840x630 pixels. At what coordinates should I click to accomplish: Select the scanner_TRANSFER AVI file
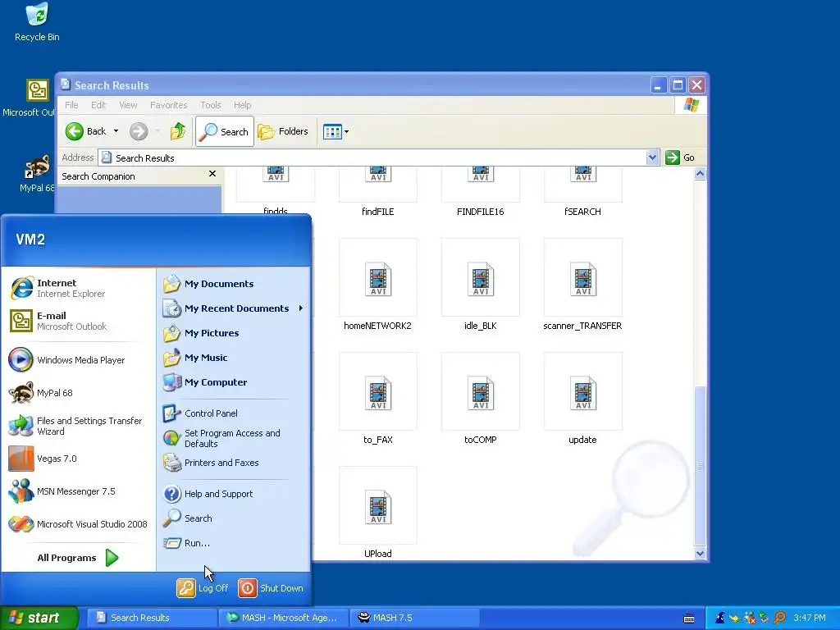[x=583, y=285]
